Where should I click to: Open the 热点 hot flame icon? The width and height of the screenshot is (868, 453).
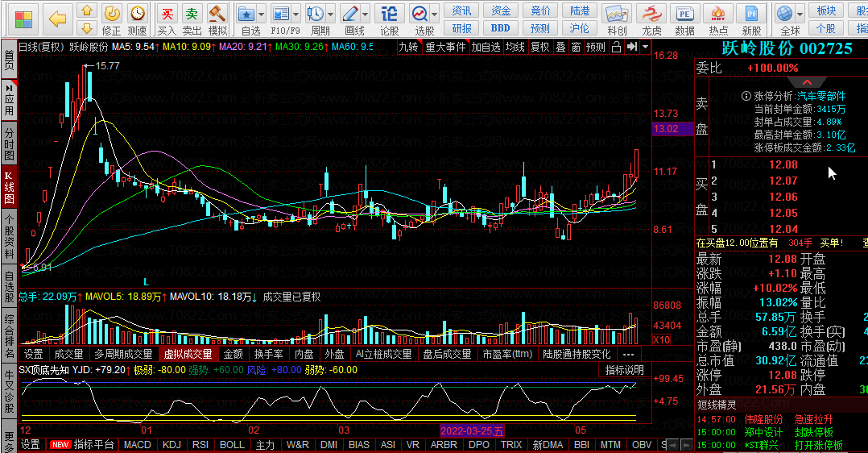(x=718, y=14)
